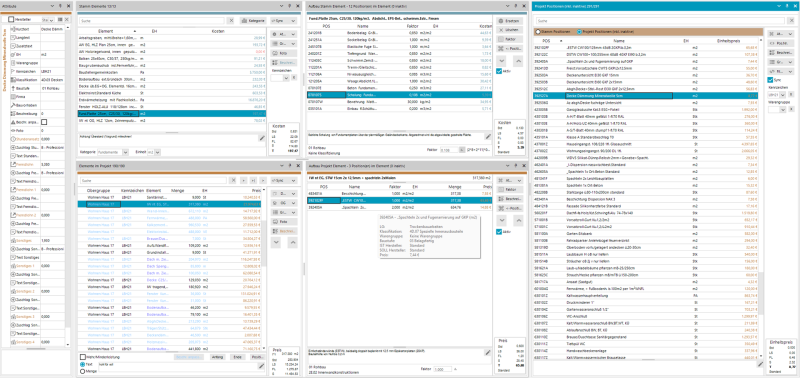The height and width of the screenshot is (378, 800).
Task: Edit the text note pencil in Elemente im Projekt
Action: click(262, 366)
